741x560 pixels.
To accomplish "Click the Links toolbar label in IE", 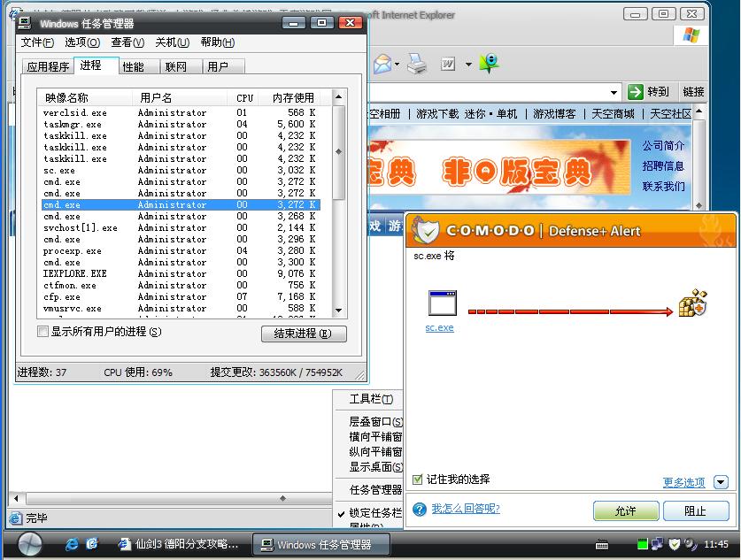I will click(x=693, y=92).
